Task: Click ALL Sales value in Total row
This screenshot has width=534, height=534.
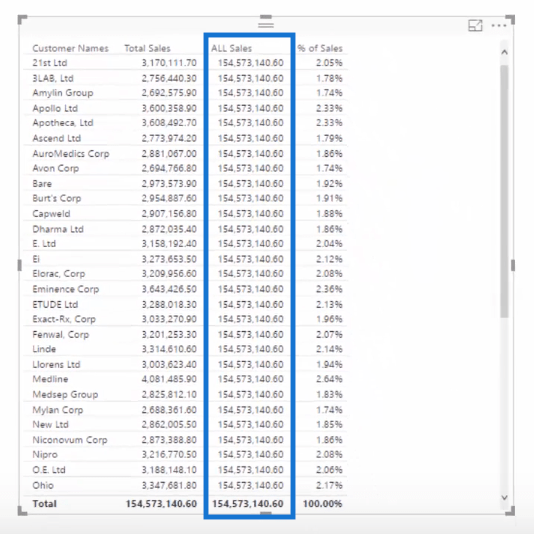Action: click(248, 503)
